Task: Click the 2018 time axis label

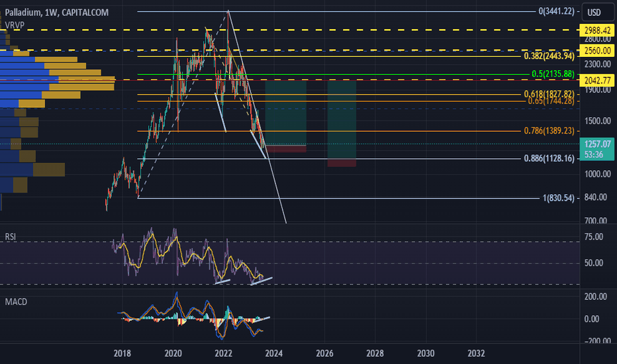Action: pos(122,353)
